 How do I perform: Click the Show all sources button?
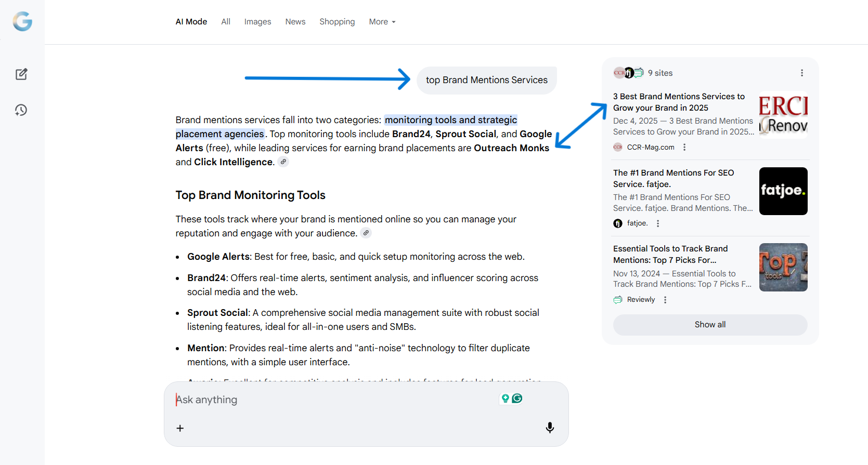click(x=710, y=325)
